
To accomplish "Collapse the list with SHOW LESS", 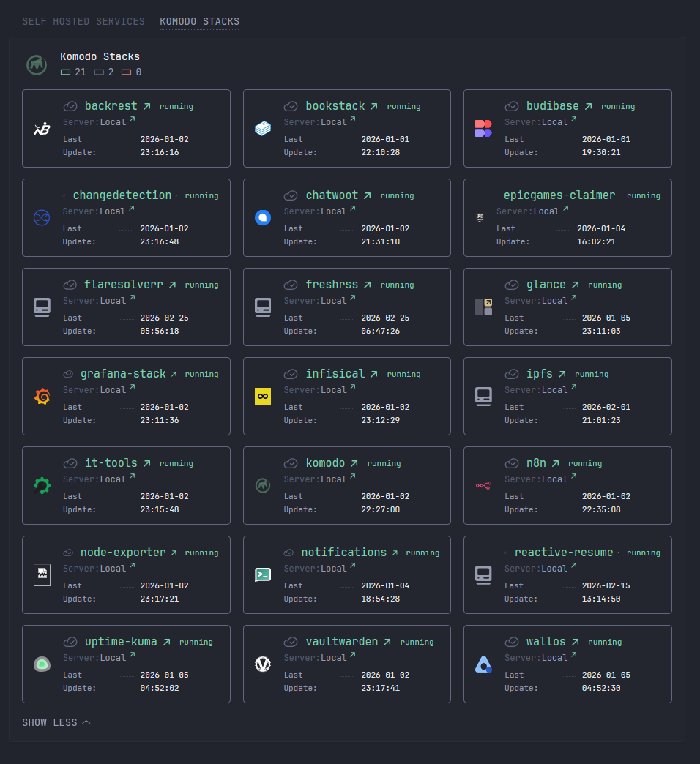I will pos(56,722).
